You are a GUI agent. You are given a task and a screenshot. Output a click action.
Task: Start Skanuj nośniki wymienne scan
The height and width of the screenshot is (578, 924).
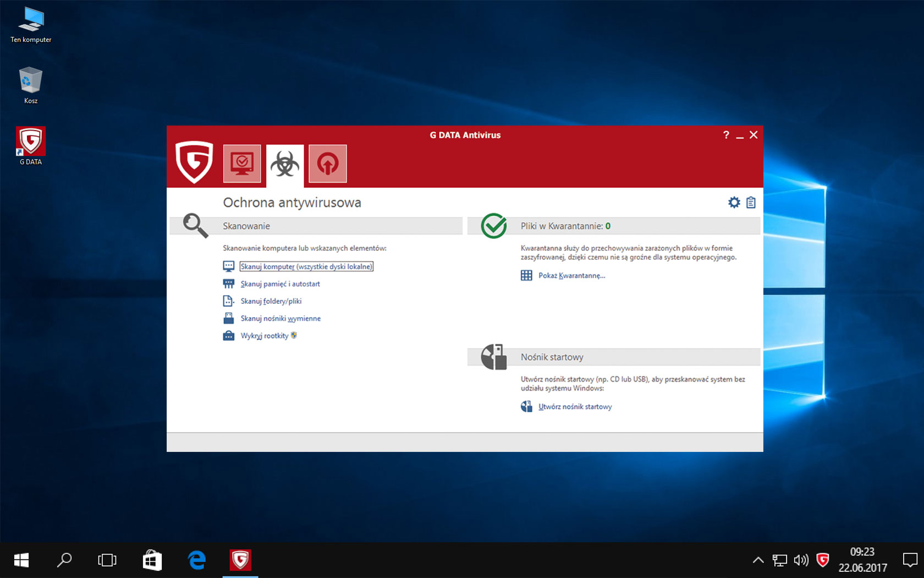point(280,318)
